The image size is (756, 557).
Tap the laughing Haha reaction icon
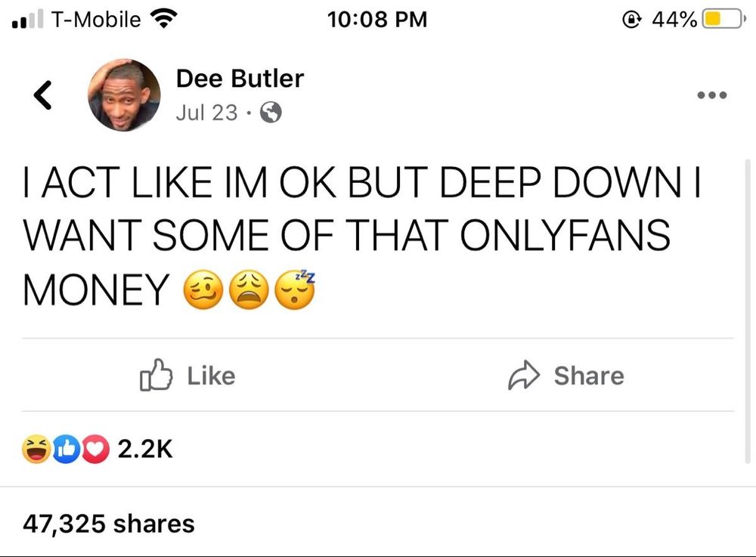click(x=36, y=449)
